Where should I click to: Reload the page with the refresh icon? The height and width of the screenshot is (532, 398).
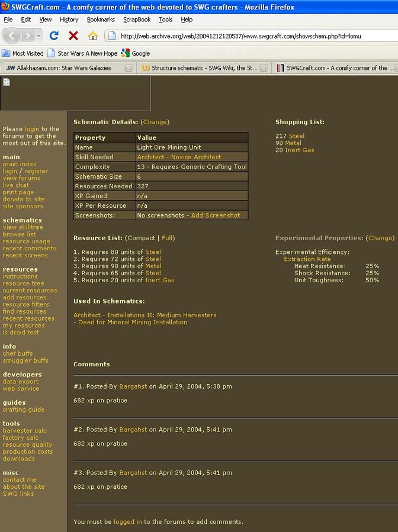pyautogui.click(x=54, y=36)
